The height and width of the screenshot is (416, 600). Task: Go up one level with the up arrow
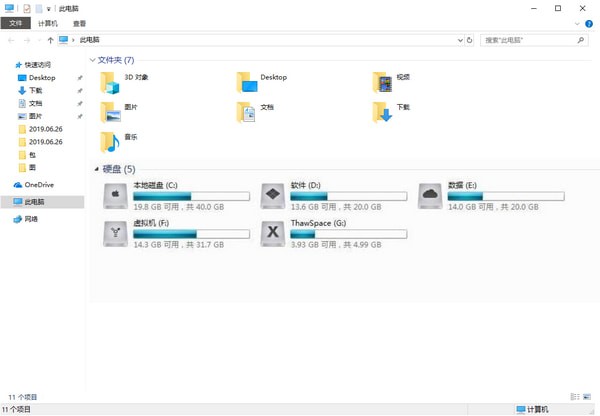click(x=51, y=40)
